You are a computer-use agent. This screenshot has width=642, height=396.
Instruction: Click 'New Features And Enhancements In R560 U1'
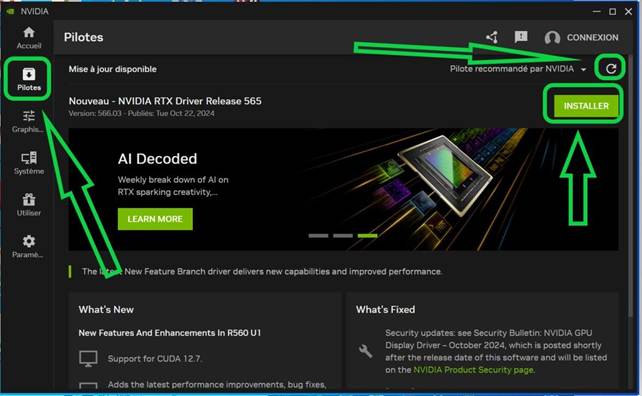[170, 333]
